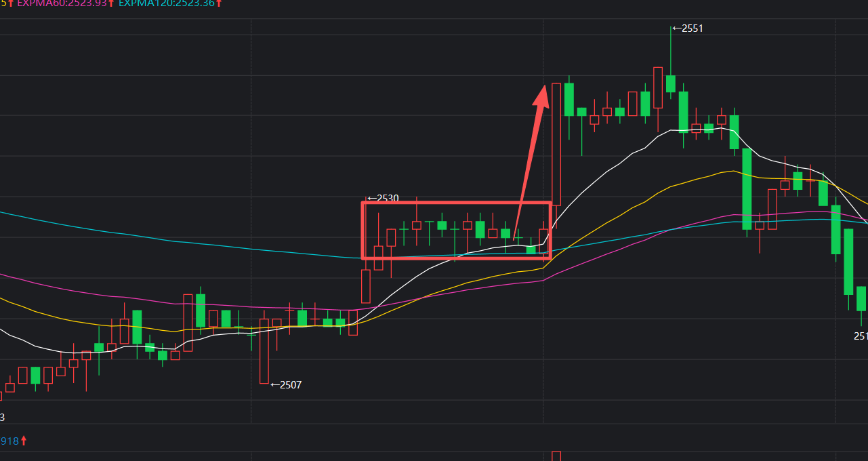Click the EXPMA120:2523.36 indicator label
This screenshot has height=461, width=868.
(x=167, y=3)
